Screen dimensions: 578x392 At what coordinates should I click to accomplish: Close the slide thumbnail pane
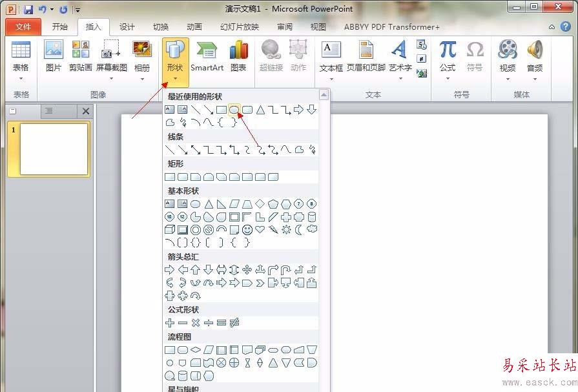coord(86,111)
